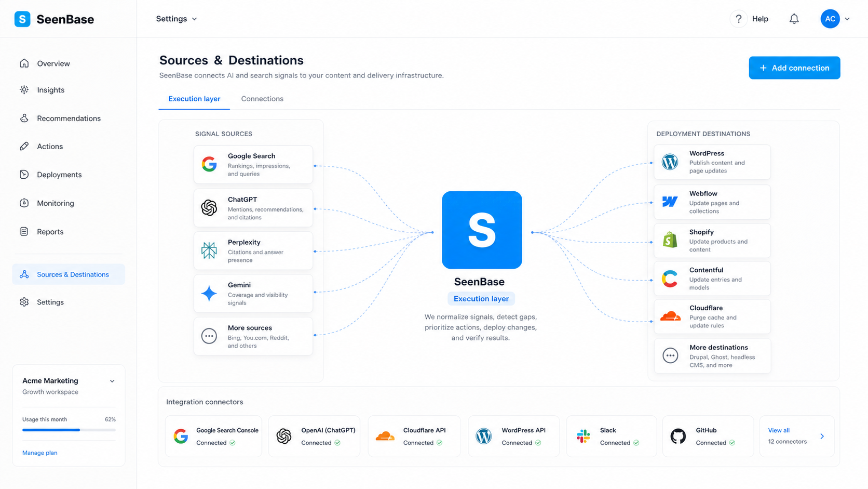The image size is (868, 489).
Task: Open Recommendations page
Action: [69, 118]
